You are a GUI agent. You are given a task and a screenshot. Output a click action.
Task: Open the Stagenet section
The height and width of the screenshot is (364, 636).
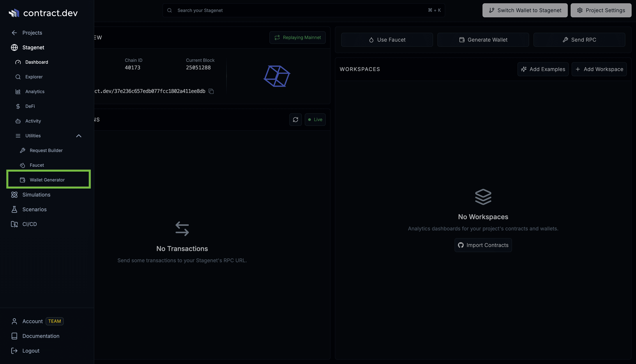(x=33, y=47)
